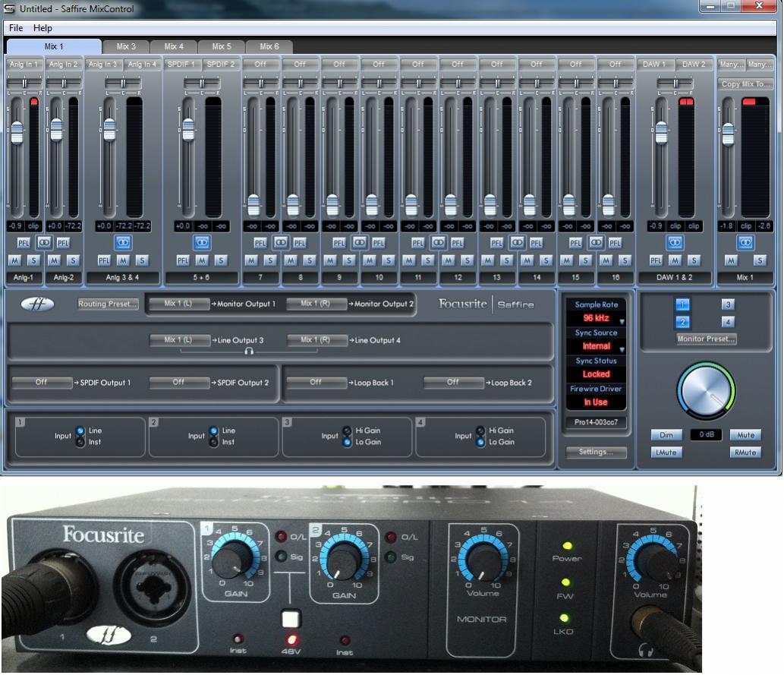The image size is (784, 675).
Task: Switch to the Mix 3 tab
Action: [x=126, y=46]
